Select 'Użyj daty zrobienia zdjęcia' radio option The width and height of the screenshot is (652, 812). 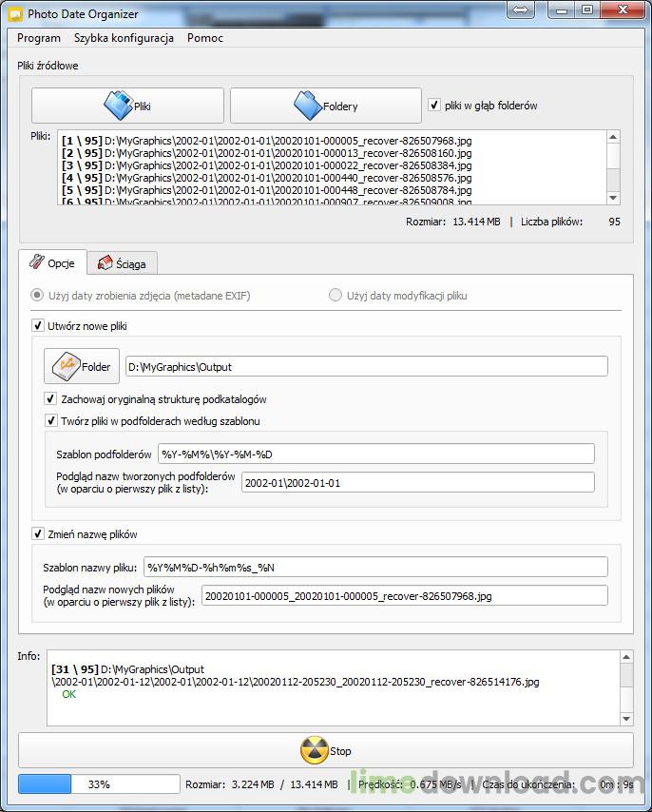39,296
